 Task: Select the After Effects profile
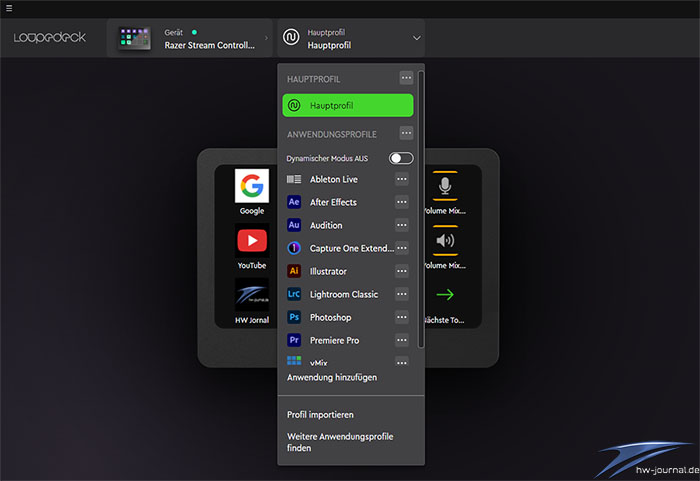333,202
